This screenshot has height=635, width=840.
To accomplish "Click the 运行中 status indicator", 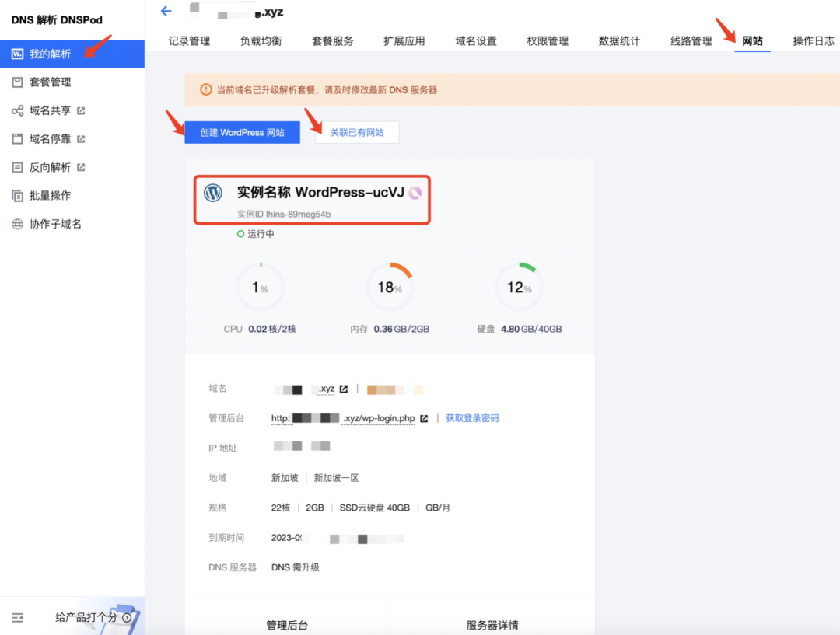I will tap(256, 234).
